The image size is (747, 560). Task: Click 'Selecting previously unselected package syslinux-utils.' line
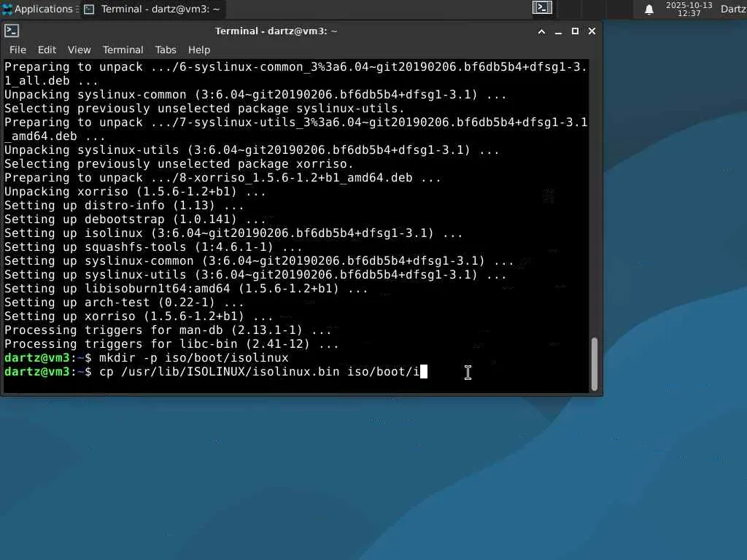click(x=204, y=109)
